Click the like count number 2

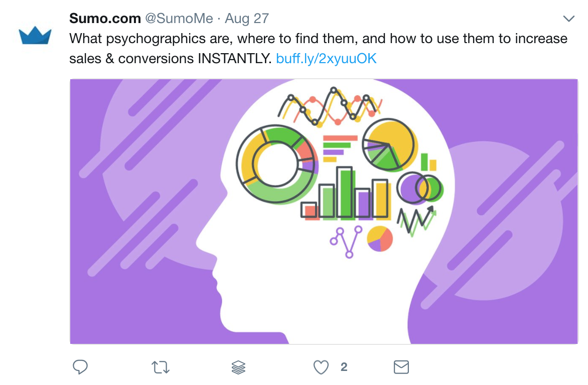pyautogui.click(x=344, y=367)
